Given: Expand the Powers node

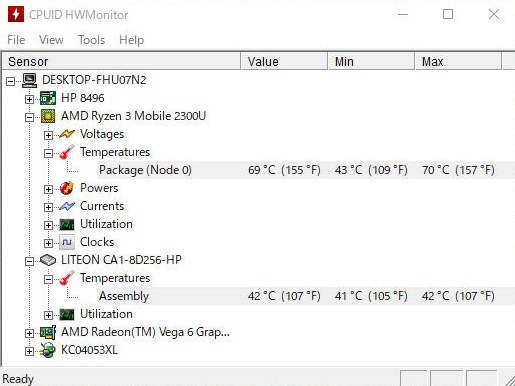Looking at the screenshot, I should [x=48, y=189].
